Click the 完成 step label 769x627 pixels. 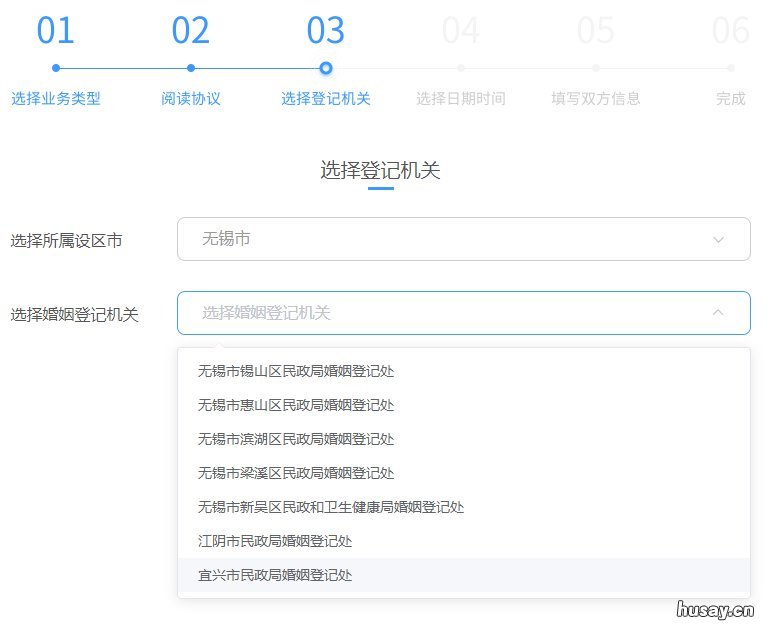(x=731, y=99)
